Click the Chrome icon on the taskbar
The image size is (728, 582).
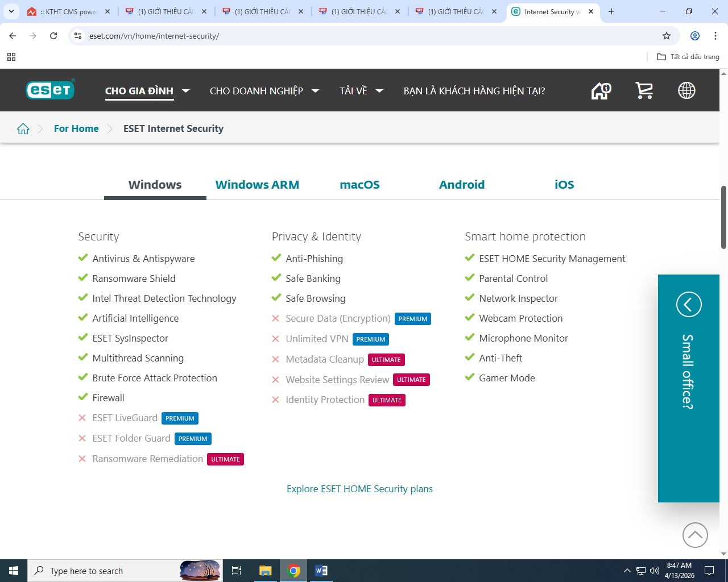(293, 571)
